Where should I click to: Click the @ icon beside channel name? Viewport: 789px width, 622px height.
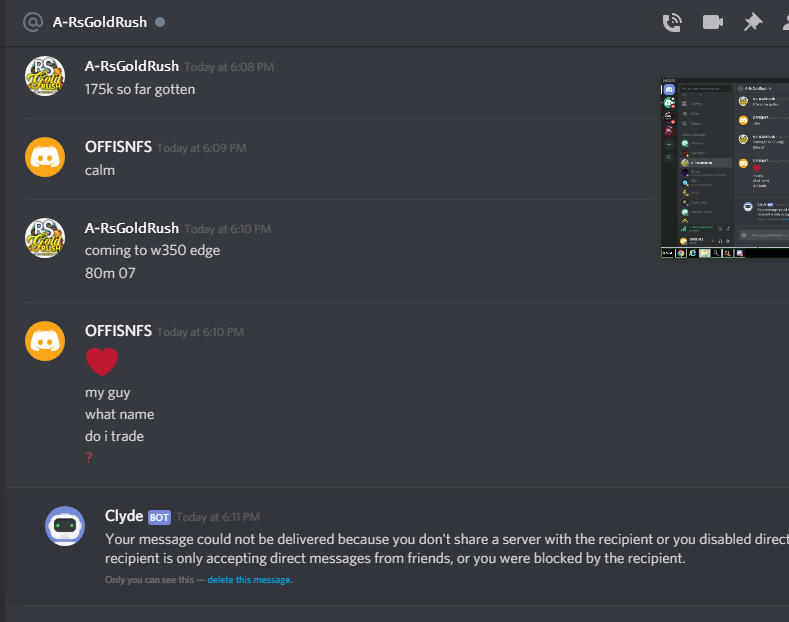tap(33, 22)
